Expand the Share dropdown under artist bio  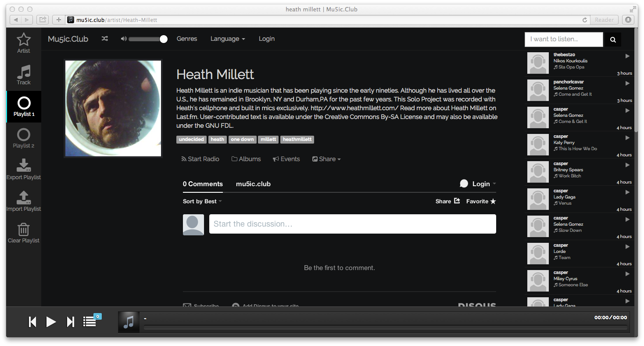(x=326, y=159)
